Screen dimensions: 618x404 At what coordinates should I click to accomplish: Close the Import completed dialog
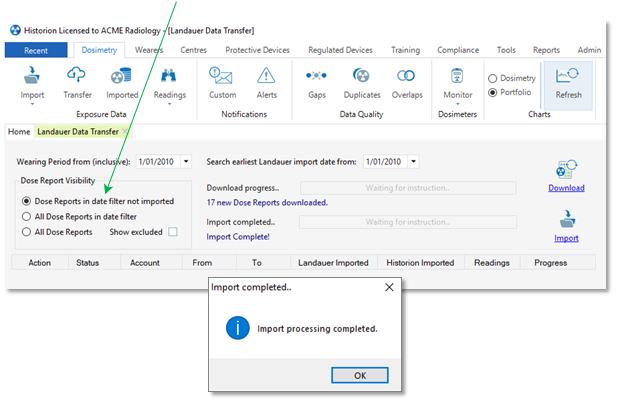[x=389, y=287]
